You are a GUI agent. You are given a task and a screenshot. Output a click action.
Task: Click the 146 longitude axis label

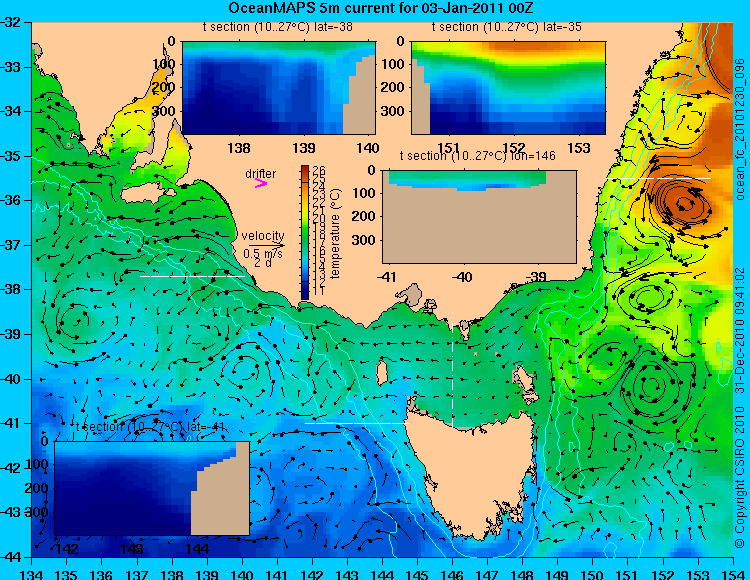[x=452, y=574]
